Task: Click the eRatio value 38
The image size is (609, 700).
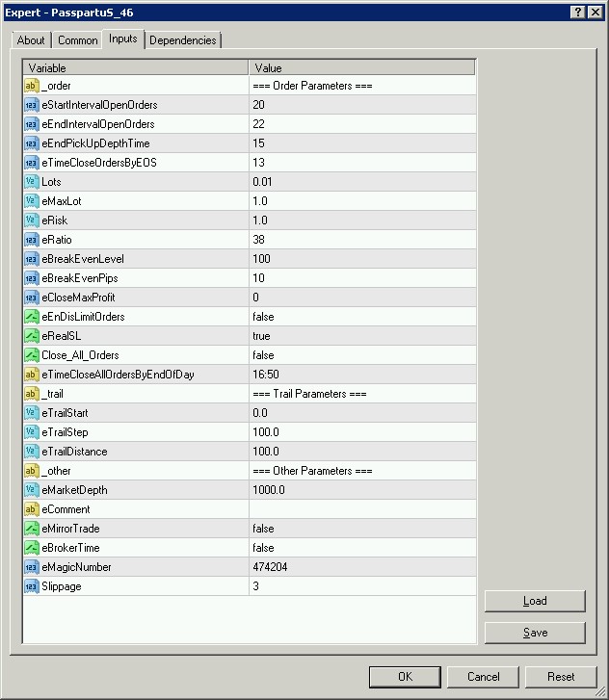Action: pos(258,240)
